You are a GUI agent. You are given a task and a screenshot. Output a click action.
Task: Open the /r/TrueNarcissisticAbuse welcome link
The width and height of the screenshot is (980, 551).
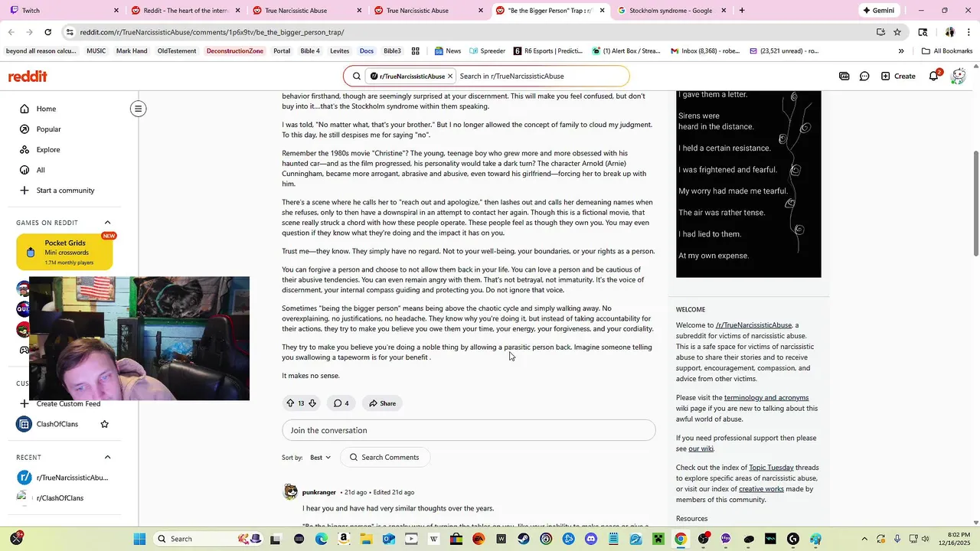pos(753,325)
